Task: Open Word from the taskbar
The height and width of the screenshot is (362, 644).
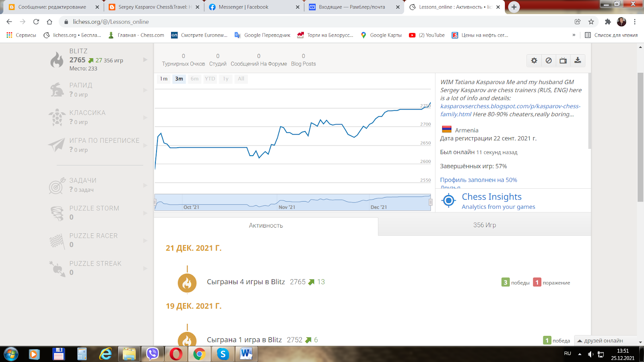Action: click(246, 354)
